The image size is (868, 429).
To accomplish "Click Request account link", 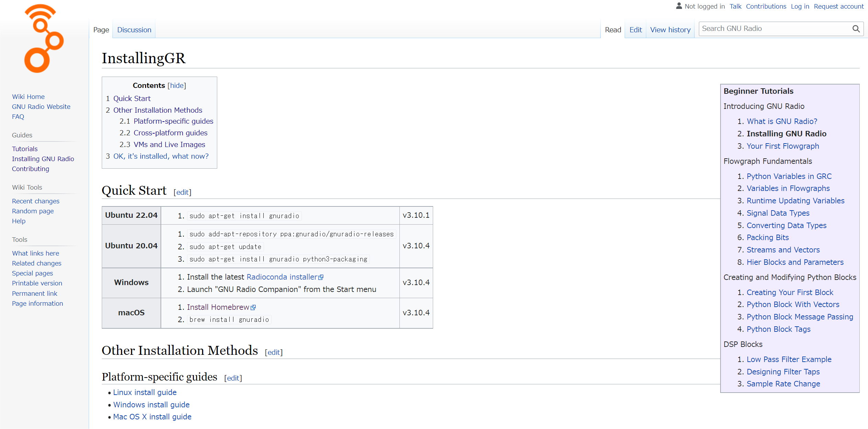I will click(x=838, y=6).
